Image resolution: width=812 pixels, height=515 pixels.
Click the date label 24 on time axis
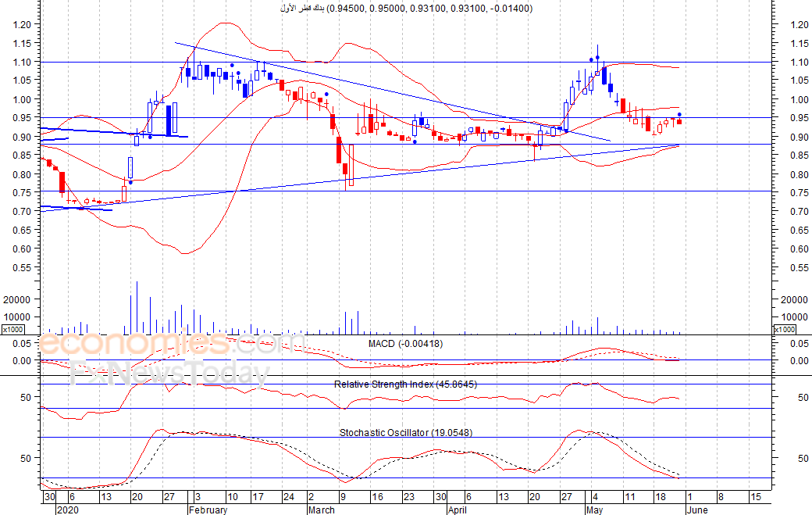288,497
